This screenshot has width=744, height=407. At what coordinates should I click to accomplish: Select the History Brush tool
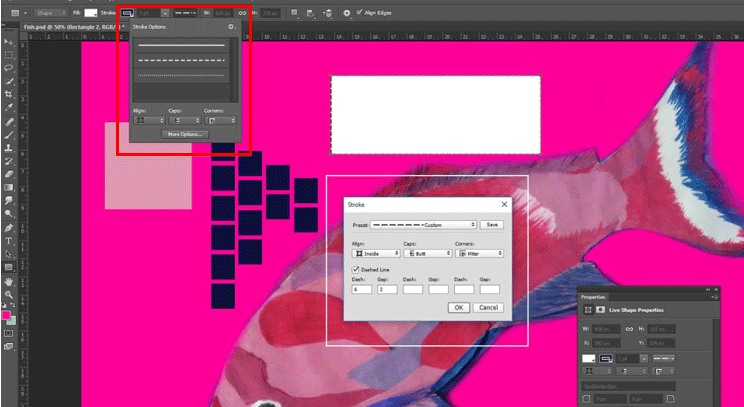tap(9, 161)
